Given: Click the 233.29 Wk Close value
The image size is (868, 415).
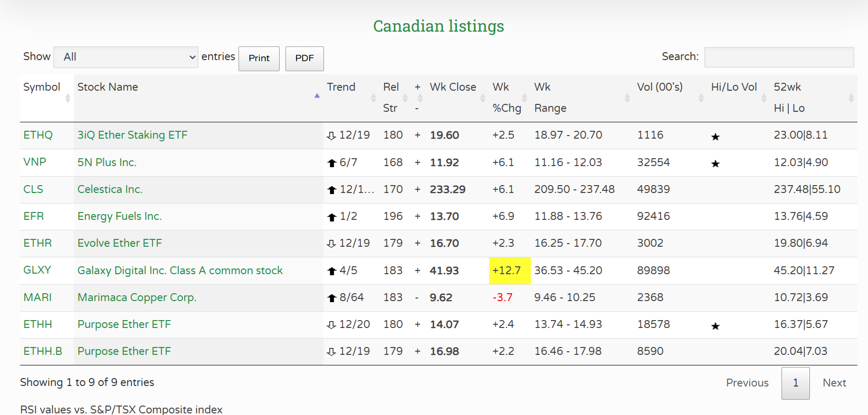Looking at the screenshot, I should click(x=447, y=189).
